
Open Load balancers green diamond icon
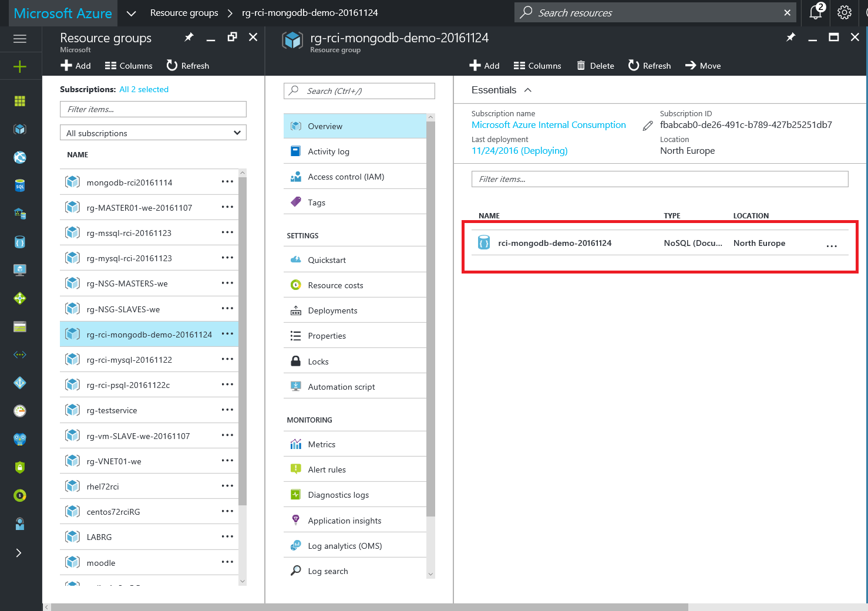(x=20, y=298)
